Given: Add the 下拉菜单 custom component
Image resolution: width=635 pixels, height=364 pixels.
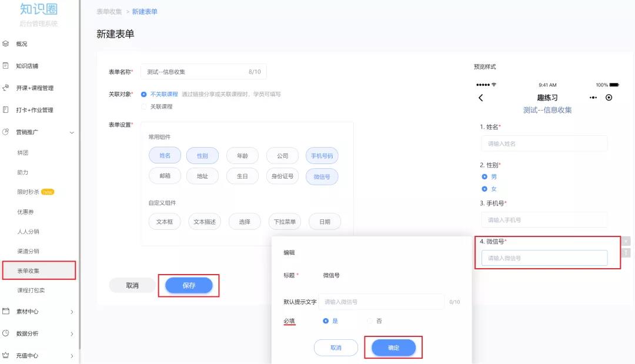Looking at the screenshot, I should [285, 222].
